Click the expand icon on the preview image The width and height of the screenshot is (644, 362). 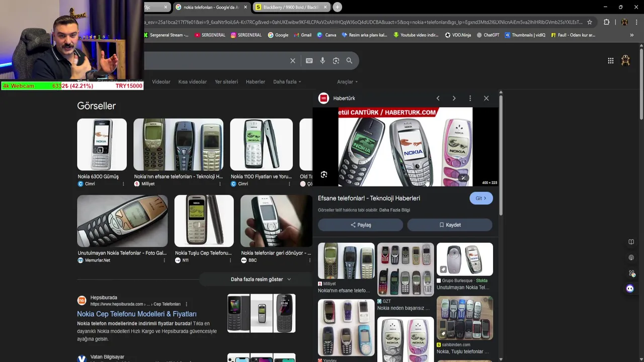pyautogui.click(x=463, y=177)
